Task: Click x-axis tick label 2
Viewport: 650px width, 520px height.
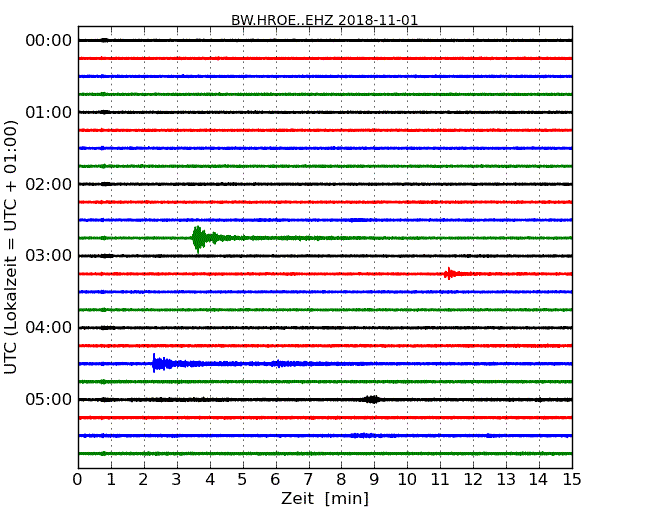Action: coord(143,480)
